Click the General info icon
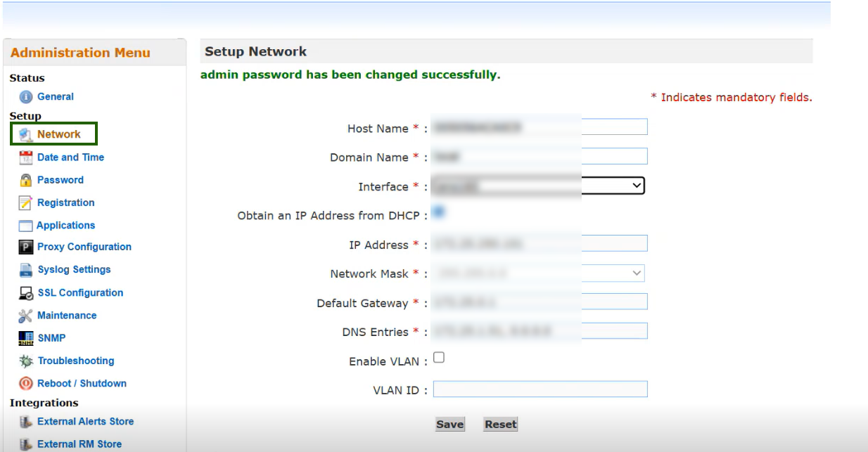This screenshot has width=868, height=452. pyautogui.click(x=26, y=97)
